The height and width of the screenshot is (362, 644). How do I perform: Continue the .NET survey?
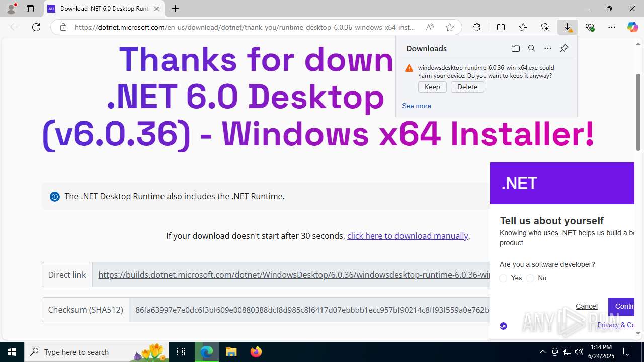621,307
